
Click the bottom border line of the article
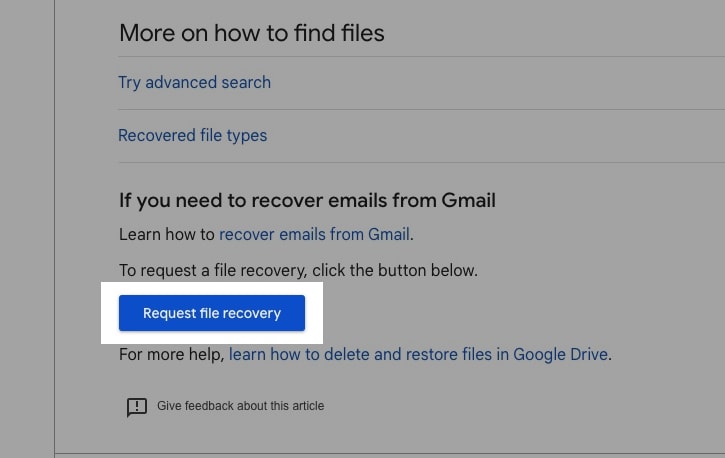click(390, 453)
